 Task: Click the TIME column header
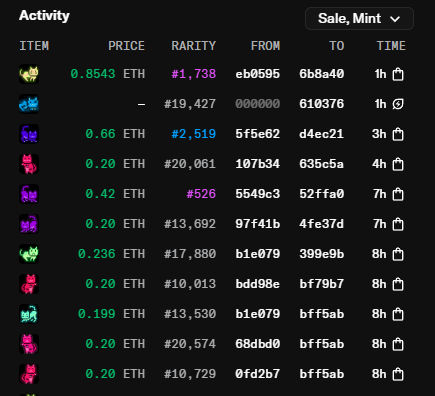391,46
